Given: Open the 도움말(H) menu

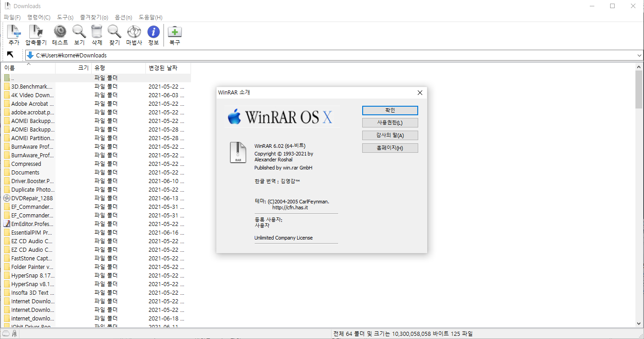Looking at the screenshot, I should (x=150, y=17).
